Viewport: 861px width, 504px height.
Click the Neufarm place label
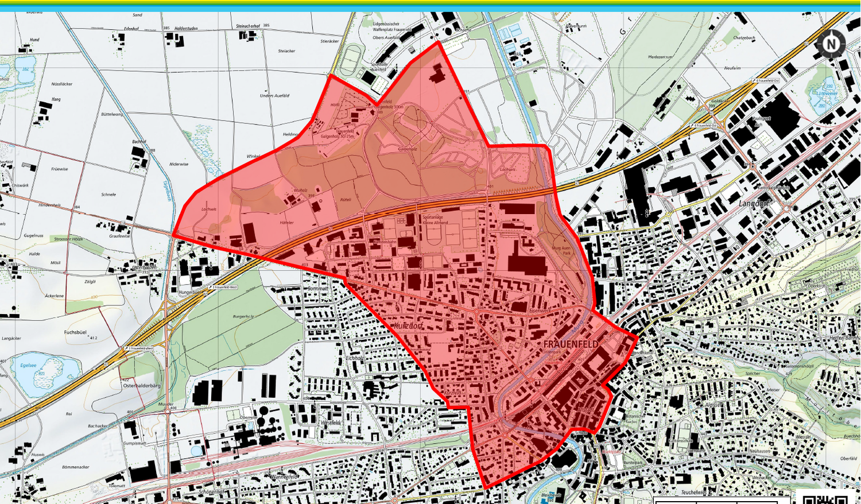[732, 68]
